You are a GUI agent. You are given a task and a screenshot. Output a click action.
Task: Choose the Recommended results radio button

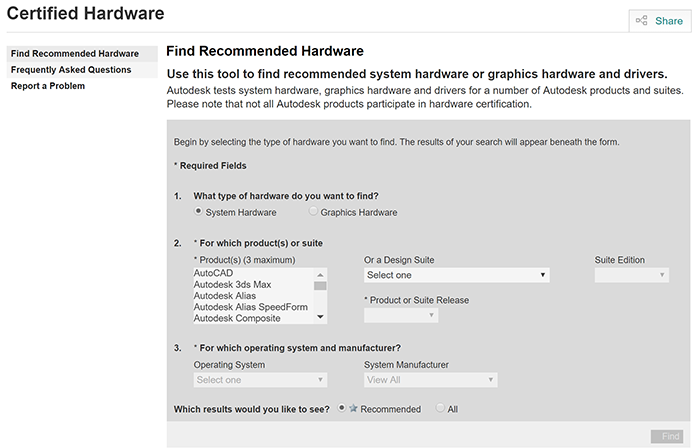coord(342,408)
